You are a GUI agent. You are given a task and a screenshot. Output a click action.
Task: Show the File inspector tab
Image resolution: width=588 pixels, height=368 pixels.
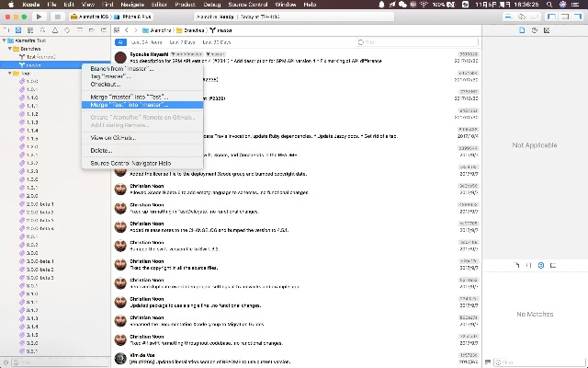pos(522,30)
